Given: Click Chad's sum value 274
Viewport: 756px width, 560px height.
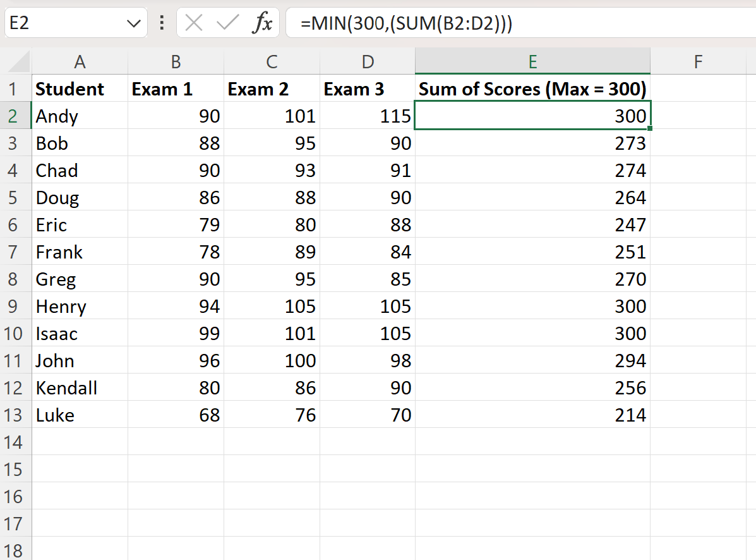Looking at the screenshot, I should (x=533, y=170).
